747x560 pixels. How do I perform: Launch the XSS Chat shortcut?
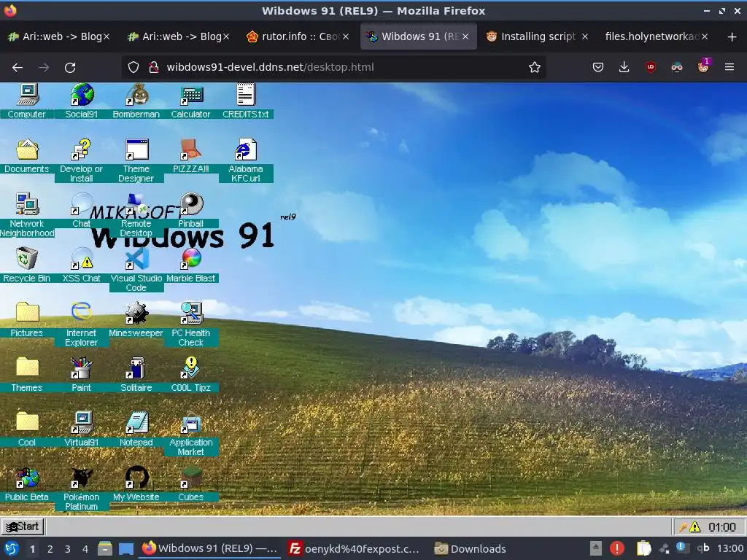tap(82, 259)
